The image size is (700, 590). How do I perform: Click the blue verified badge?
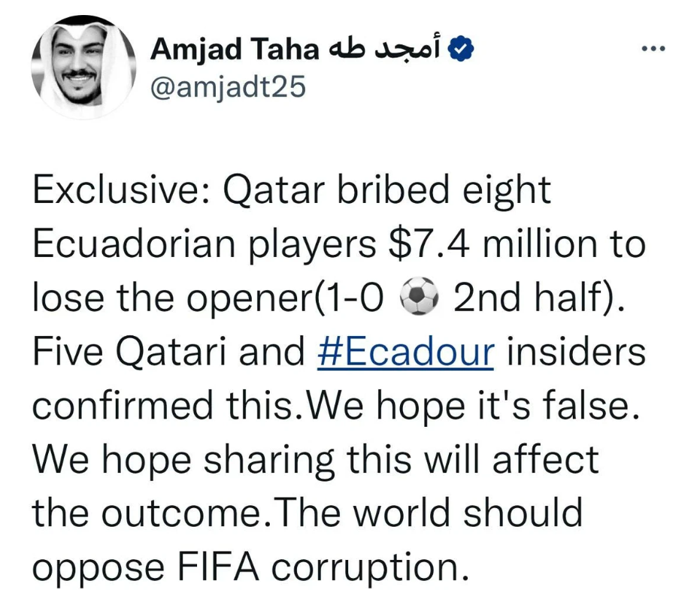click(460, 49)
